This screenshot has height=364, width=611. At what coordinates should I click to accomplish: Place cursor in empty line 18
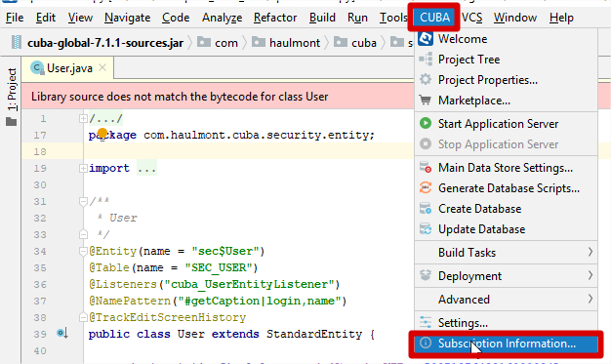250,151
